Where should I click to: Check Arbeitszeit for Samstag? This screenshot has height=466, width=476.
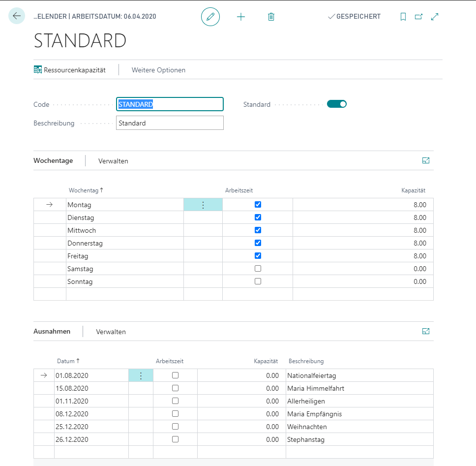258,269
